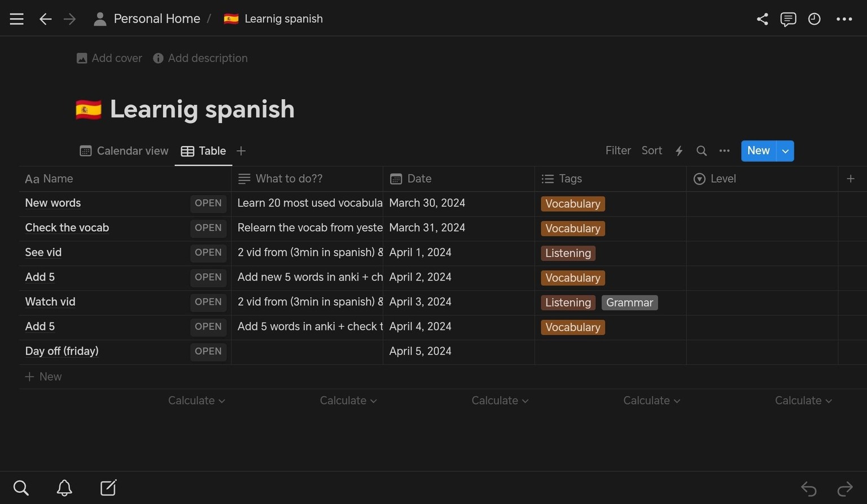The height and width of the screenshot is (504, 867).
Task: Open the Name column header
Action: click(x=125, y=178)
